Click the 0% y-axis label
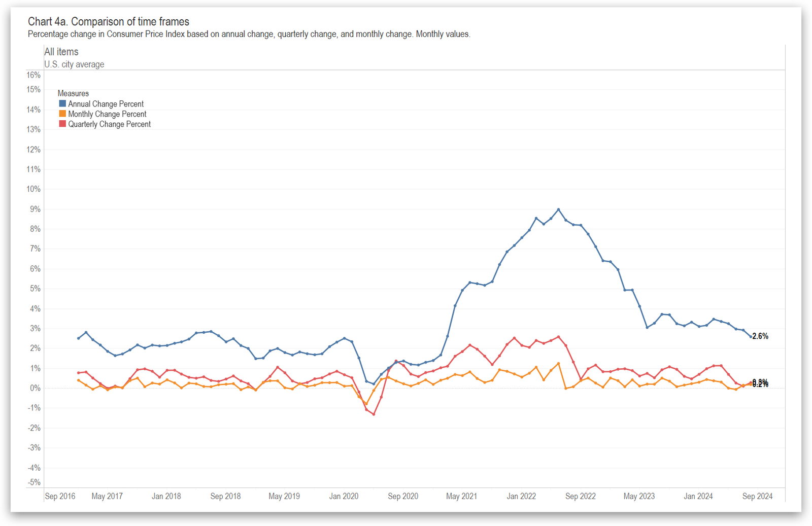812x526 pixels. [36, 388]
